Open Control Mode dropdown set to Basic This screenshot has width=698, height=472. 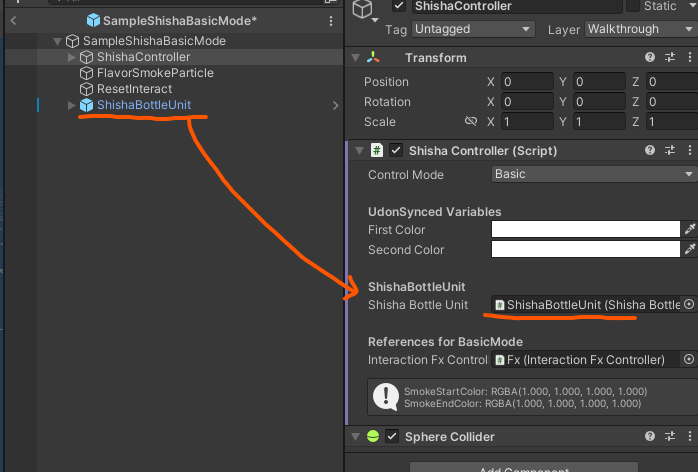tap(594, 174)
